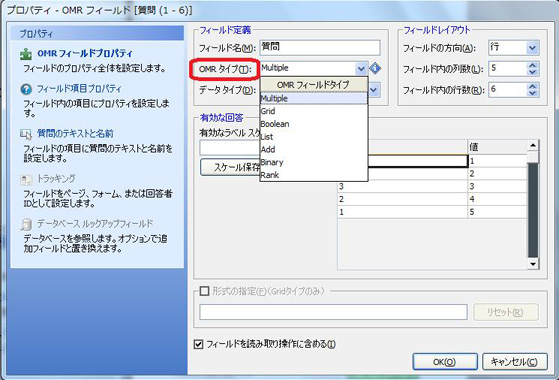Click the フィールド内の列数 number field
Image resolution: width=559 pixels, height=380 pixels.
[x=508, y=69]
